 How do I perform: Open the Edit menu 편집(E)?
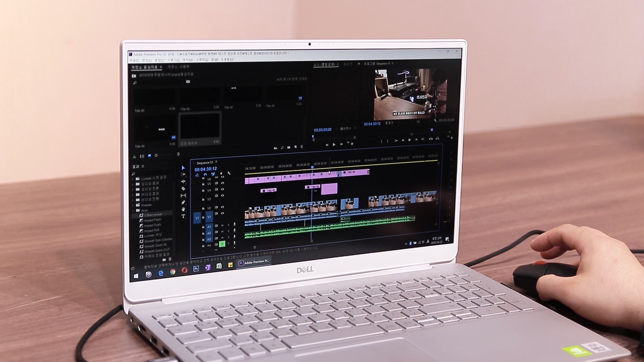tap(147, 60)
